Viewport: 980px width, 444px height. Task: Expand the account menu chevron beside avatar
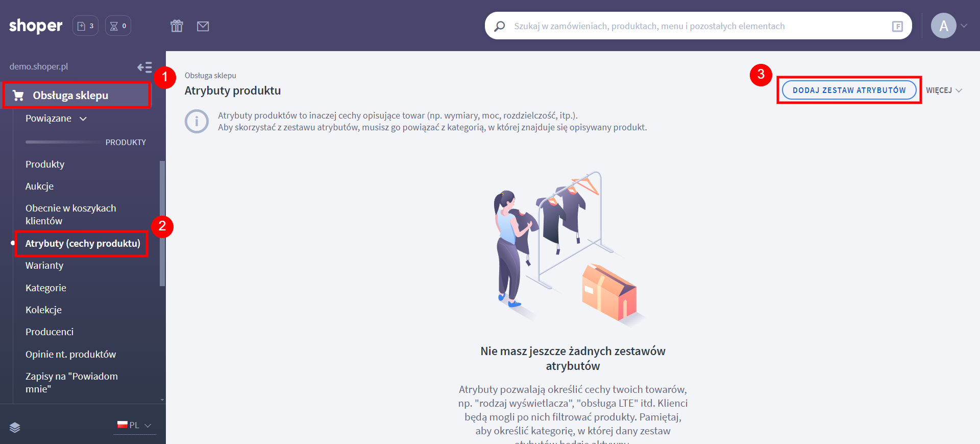964,26
